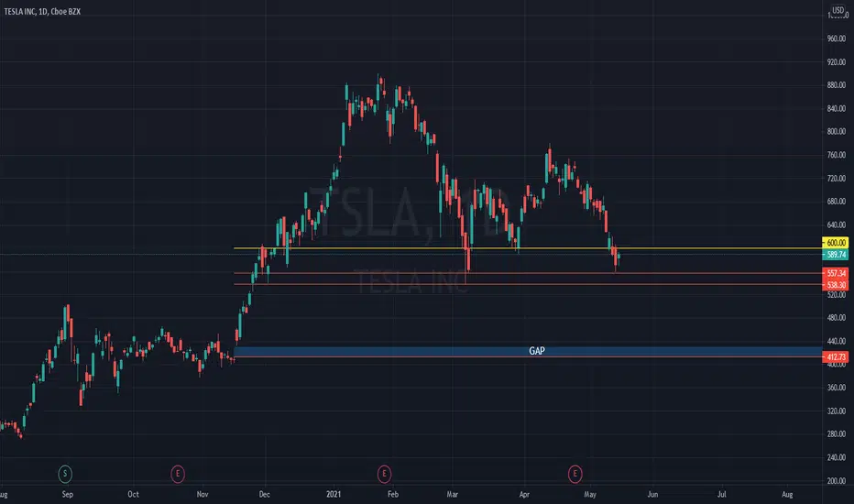Click the 520.00 price axis value

click(836, 294)
